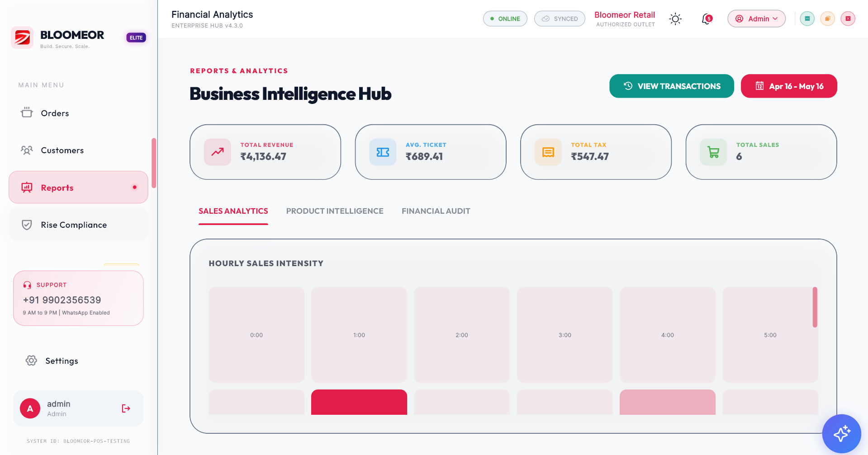
Task: Open Customers from the main menu
Action: [78, 150]
